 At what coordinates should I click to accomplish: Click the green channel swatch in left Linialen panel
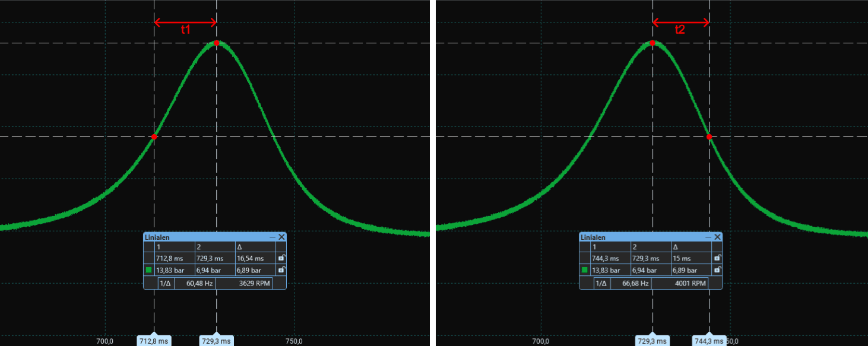(x=148, y=270)
